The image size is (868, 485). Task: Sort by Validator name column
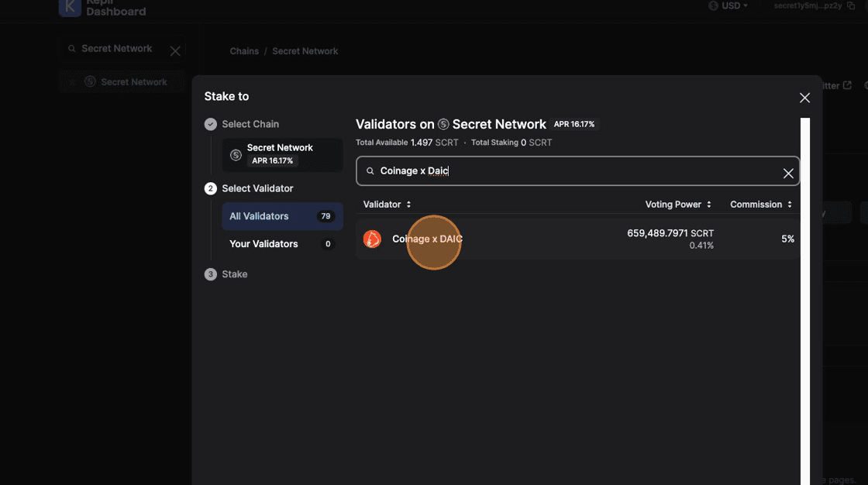click(387, 205)
